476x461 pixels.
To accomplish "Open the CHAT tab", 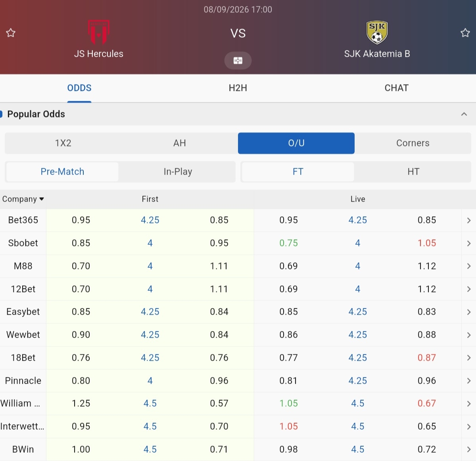I will coord(397,88).
